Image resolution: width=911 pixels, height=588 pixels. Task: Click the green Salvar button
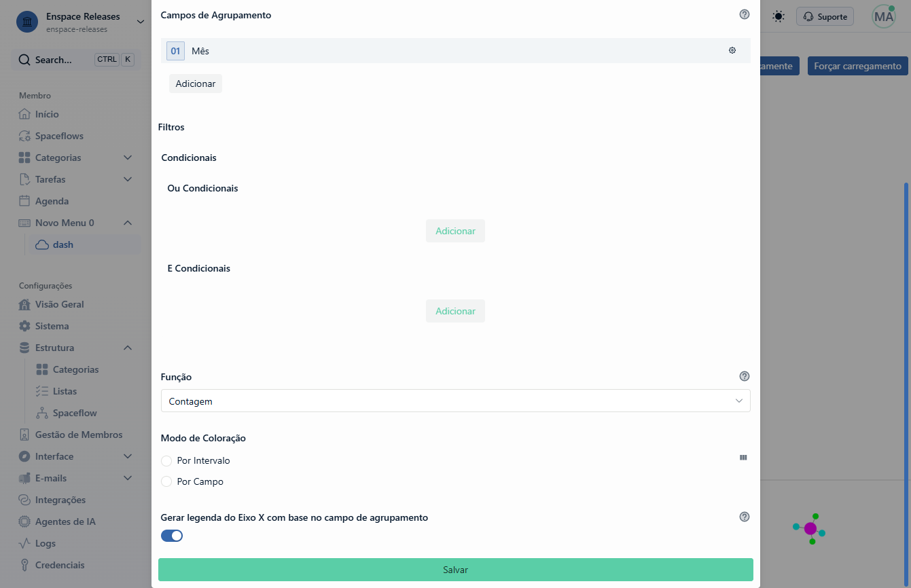[455, 570]
